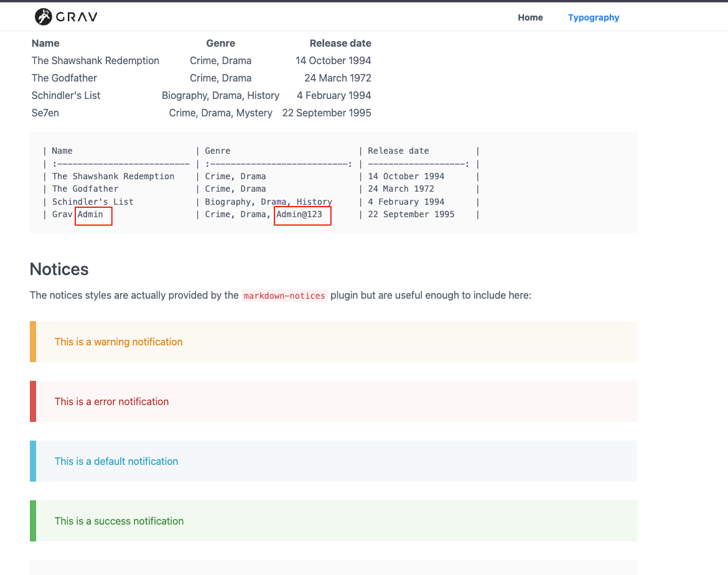Select the 14 October 1994 cell in top table

pyautogui.click(x=333, y=60)
